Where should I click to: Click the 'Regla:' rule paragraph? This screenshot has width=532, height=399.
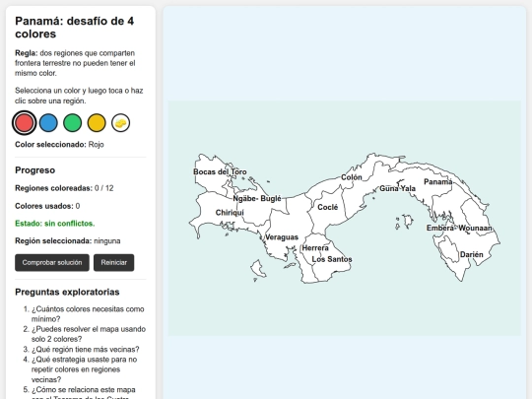click(x=75, y=63)
